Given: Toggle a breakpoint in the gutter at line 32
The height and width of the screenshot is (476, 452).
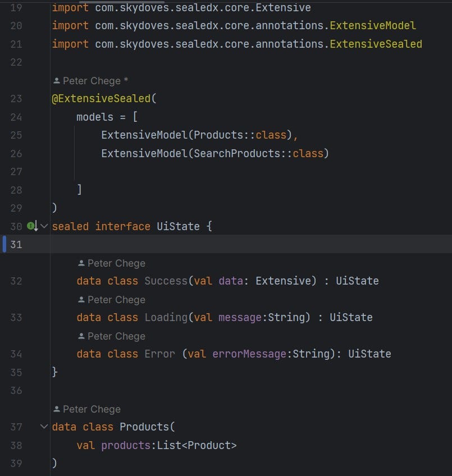Looking at the screenshot, I should coord(34,281).
